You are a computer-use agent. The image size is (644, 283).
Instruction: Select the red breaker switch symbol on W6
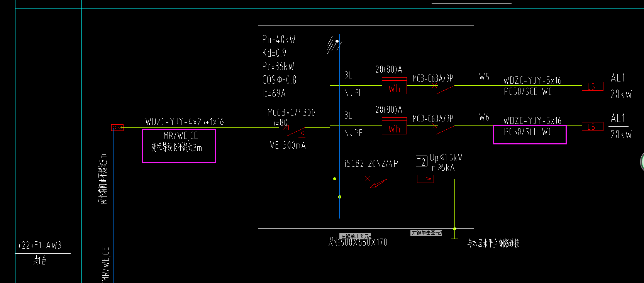click(x=443, y=129)
